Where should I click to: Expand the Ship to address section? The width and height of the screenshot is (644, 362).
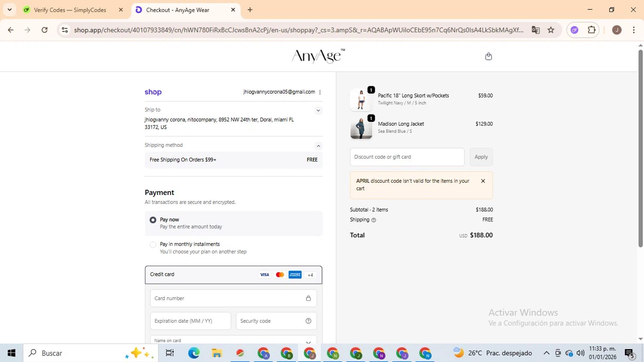click(x=318, y=110)
